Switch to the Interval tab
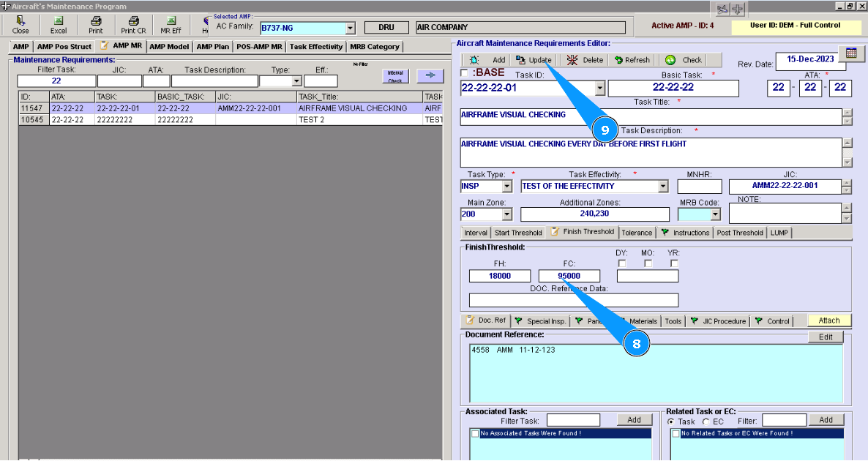Viewport: 868px width, 461px height. (x=476, y=233)
